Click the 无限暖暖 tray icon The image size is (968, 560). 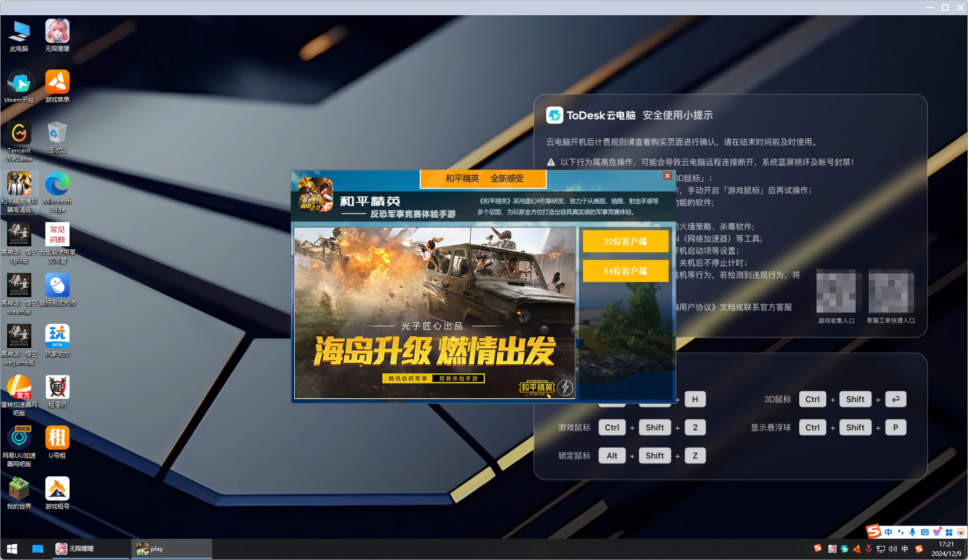click(832, 549)
